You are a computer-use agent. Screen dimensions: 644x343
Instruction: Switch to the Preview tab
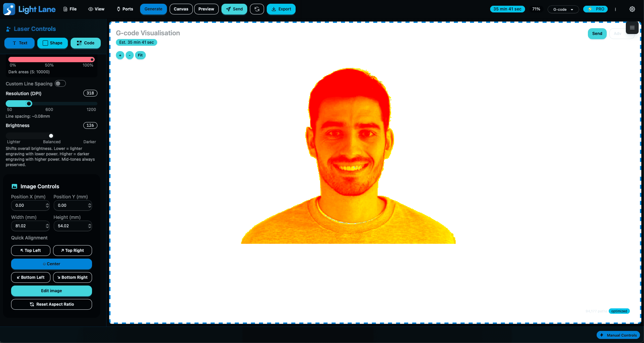pyautogui.click(x=206, y=9)
